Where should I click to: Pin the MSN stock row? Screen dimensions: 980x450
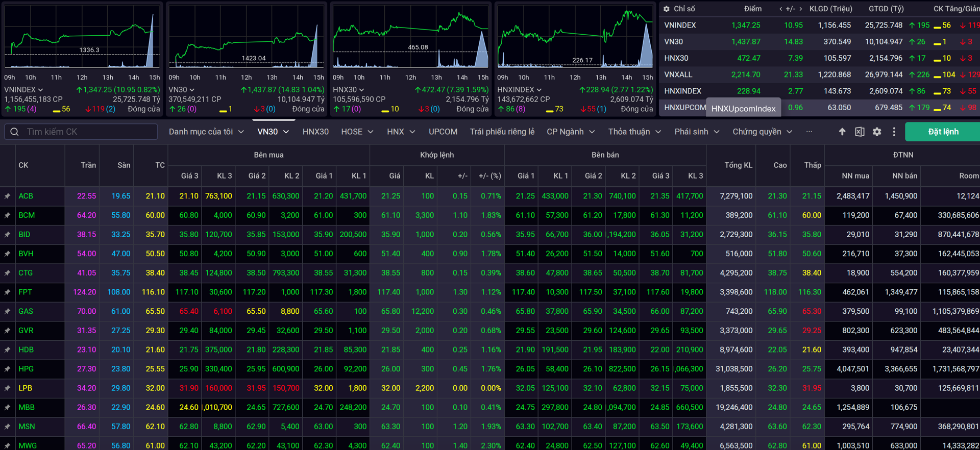[x=7, y=427]
